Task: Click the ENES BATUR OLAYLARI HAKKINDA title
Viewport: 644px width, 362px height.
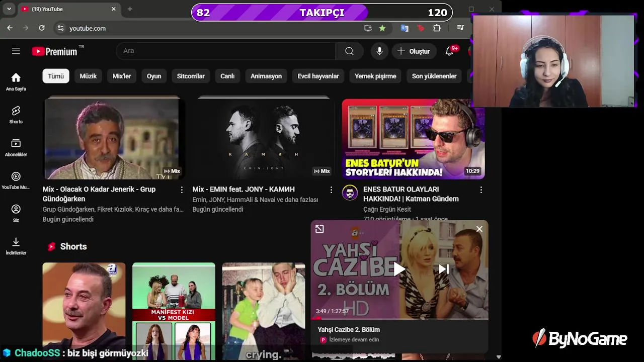Action: 411,194
